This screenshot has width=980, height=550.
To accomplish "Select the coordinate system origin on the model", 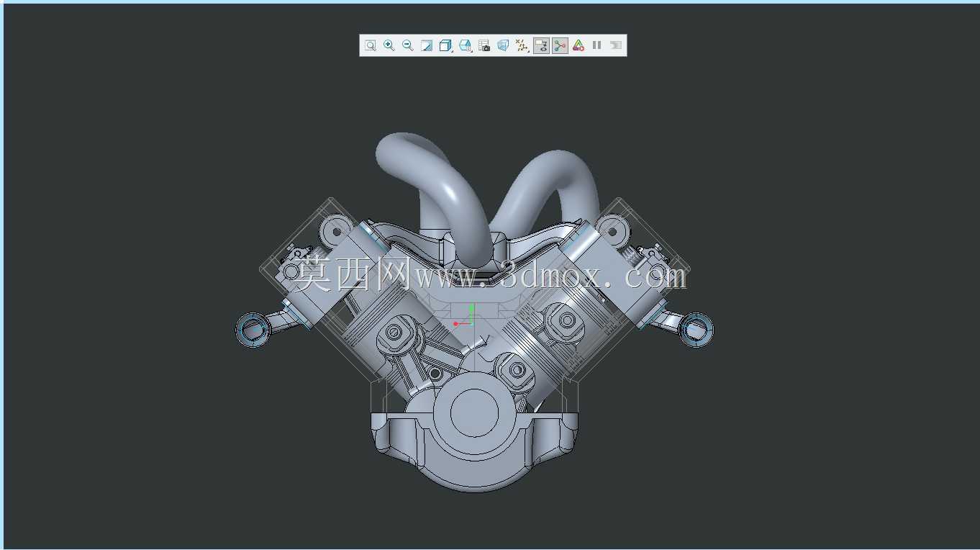I will pos(471,323).
